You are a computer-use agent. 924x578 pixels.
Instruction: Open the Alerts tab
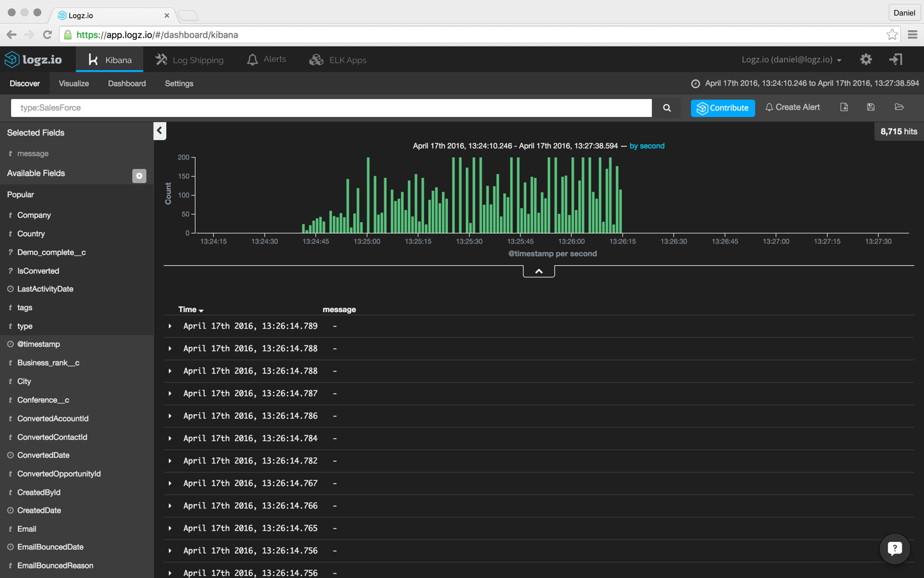(x=266, y=59)
